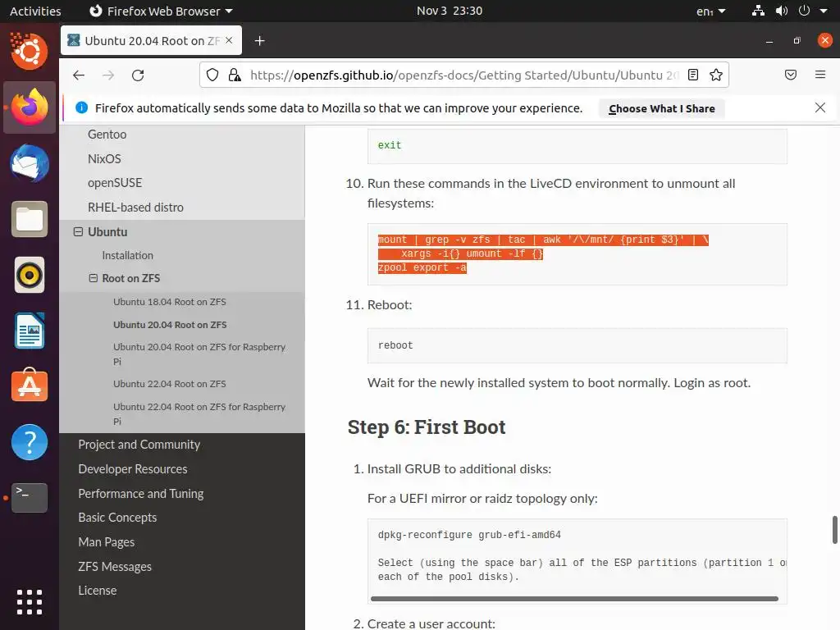Open Gentoo sidebar link
The height and width of the screenshot is (630, 840).
(x=107, y=135)
